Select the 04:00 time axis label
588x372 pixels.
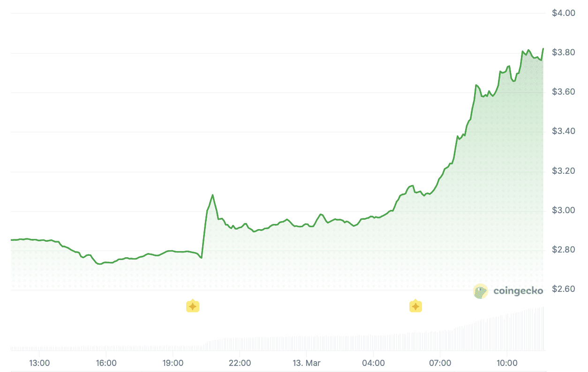(373, 363)
